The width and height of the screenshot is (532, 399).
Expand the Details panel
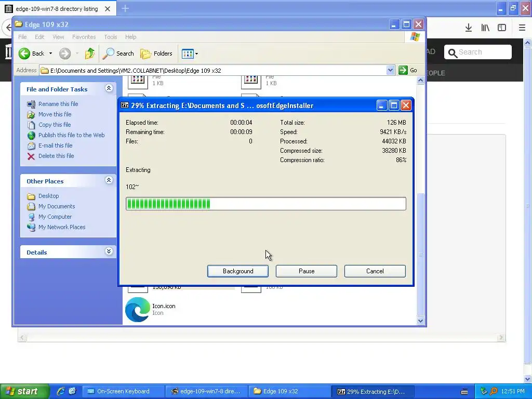(x=109, y=251)
